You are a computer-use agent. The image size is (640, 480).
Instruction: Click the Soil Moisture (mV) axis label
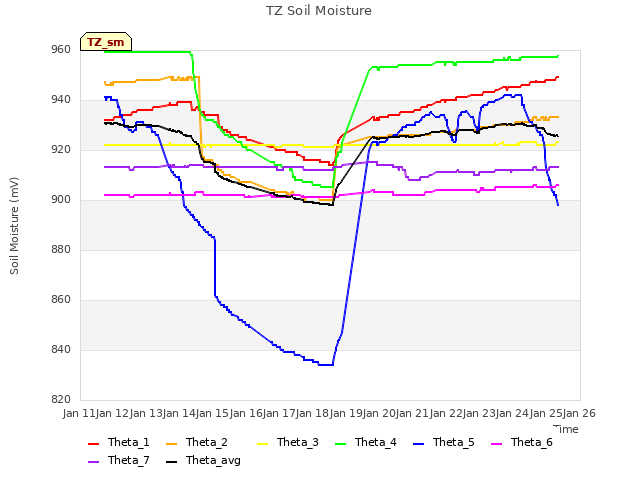[14, 226]
